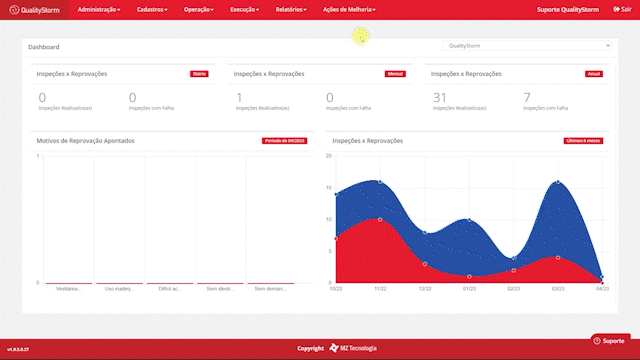Expand the Execução menu
Image resolution: width=640 pixels, height=360 pixels.
point(244,9)
